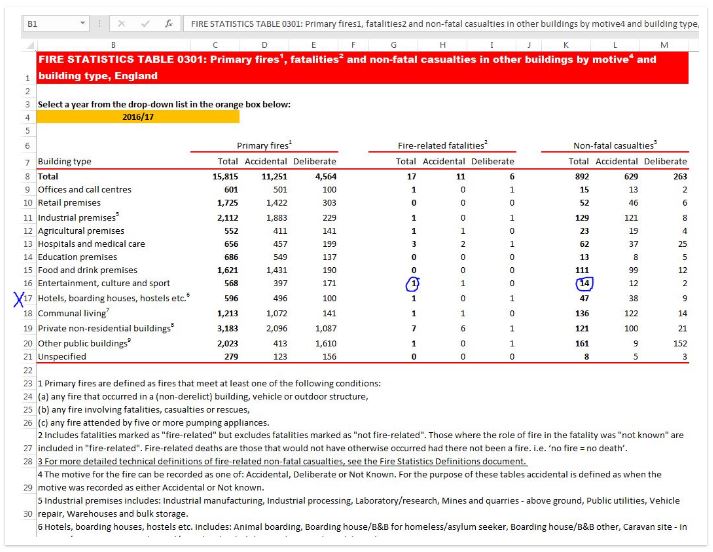Image resolution: width=713 pixels, height=552 pixels.
Task: Select column G header
Action: click(393, 45)
